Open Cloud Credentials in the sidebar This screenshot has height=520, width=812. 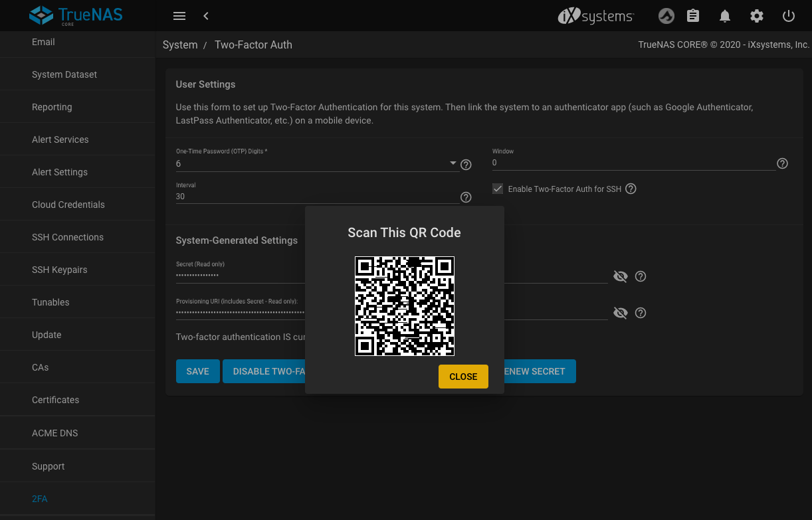click(68, 205)
